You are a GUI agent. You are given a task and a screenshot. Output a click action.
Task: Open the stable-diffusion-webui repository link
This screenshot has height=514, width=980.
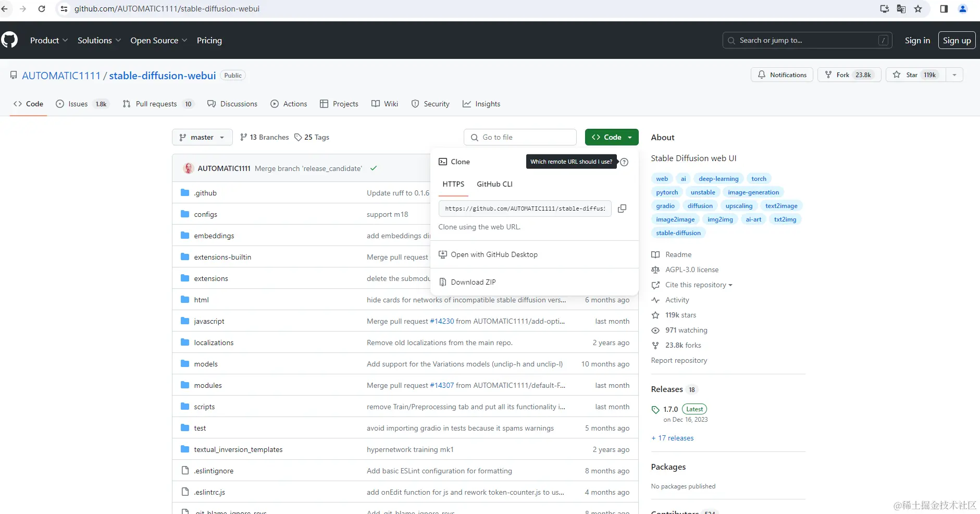pyautogui.click(x=163, y=76)
